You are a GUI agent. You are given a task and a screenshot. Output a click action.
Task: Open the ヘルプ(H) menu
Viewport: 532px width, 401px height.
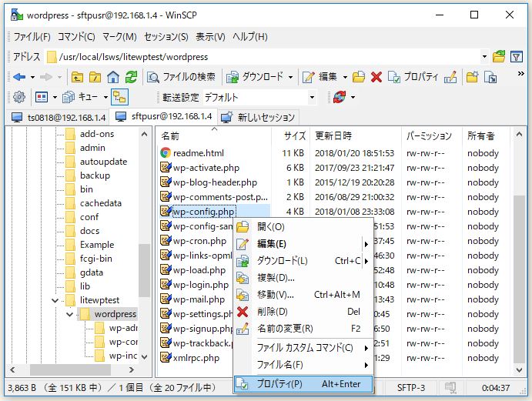click(x=250, y=37)
